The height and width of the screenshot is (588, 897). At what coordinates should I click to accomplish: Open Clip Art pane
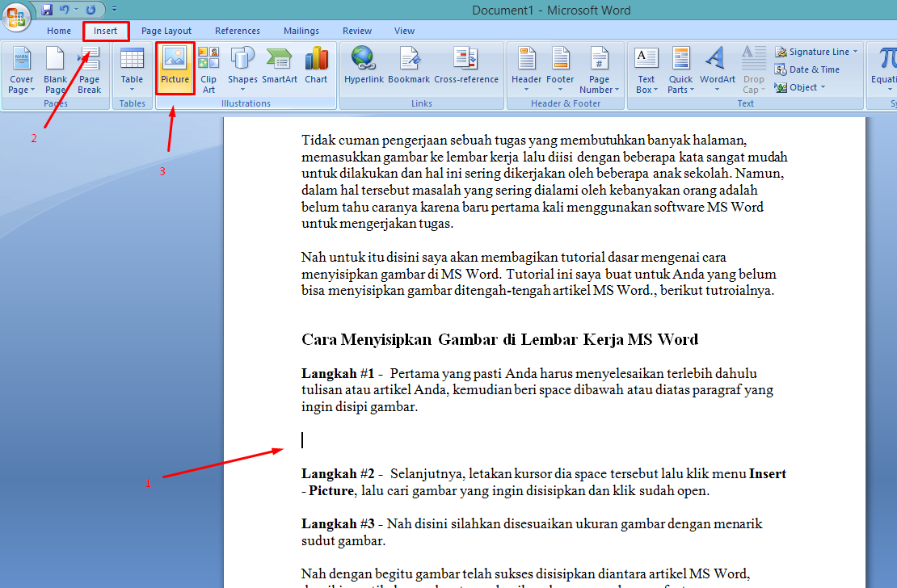(208, 69)
